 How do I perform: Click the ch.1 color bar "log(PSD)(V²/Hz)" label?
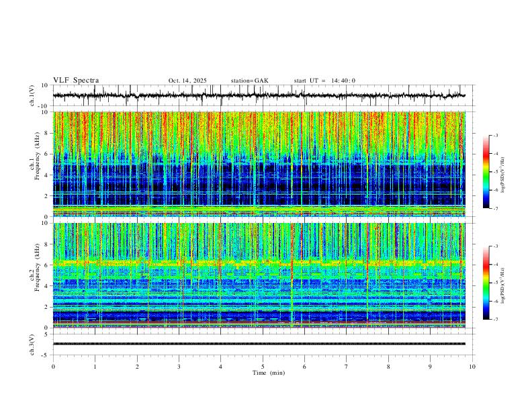pos(503,175)
